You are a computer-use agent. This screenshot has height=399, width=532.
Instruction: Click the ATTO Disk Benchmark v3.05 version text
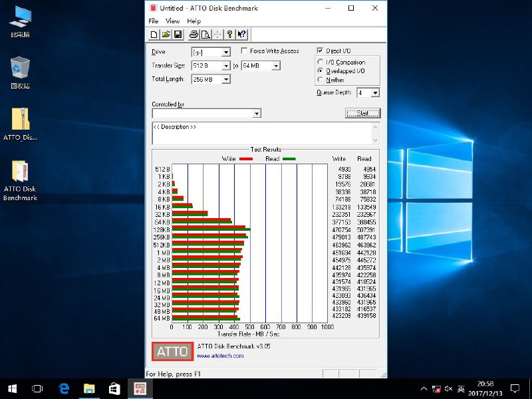[233, 346]
